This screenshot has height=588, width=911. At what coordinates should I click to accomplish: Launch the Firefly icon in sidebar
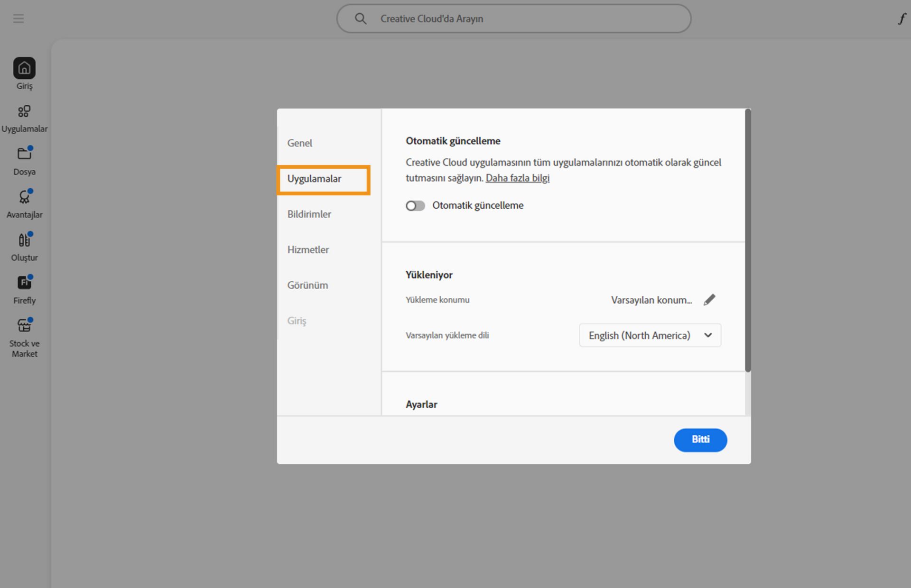tap(24, 283)
